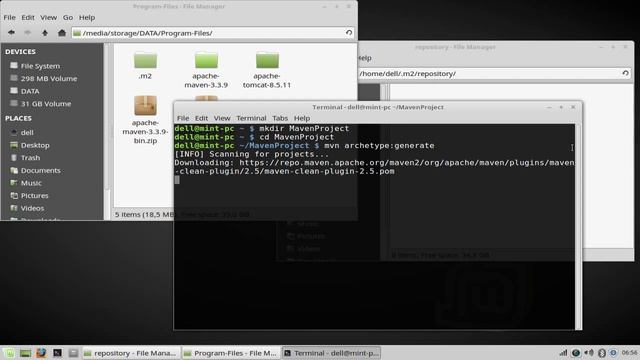Open Music in Places sidebar

click(x=26, y=183)
